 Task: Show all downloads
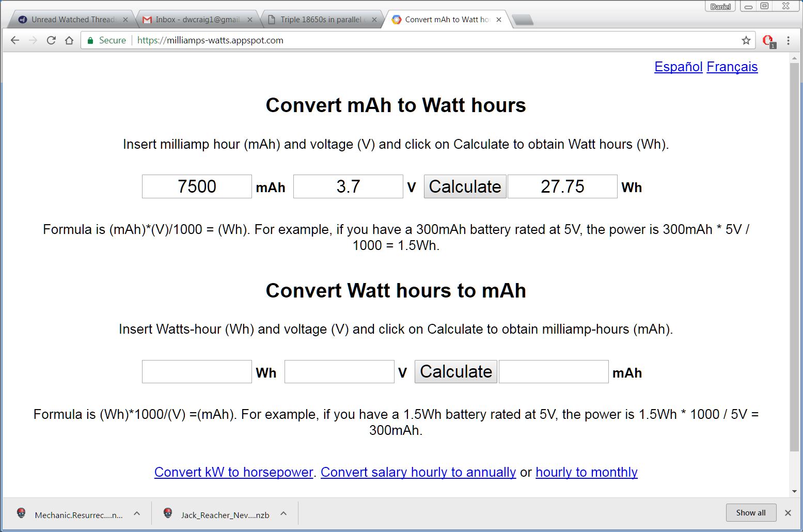tap(750, 513)
